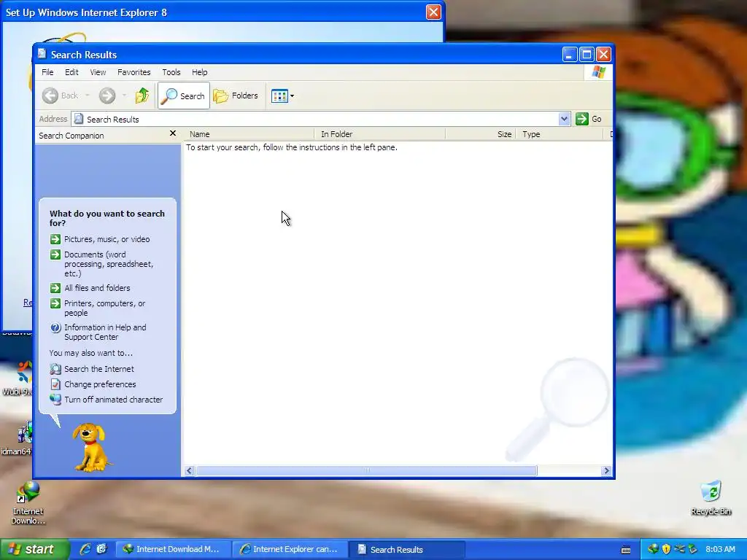
Task: Select Search the Internet option
Action: [x=99, y=369]
